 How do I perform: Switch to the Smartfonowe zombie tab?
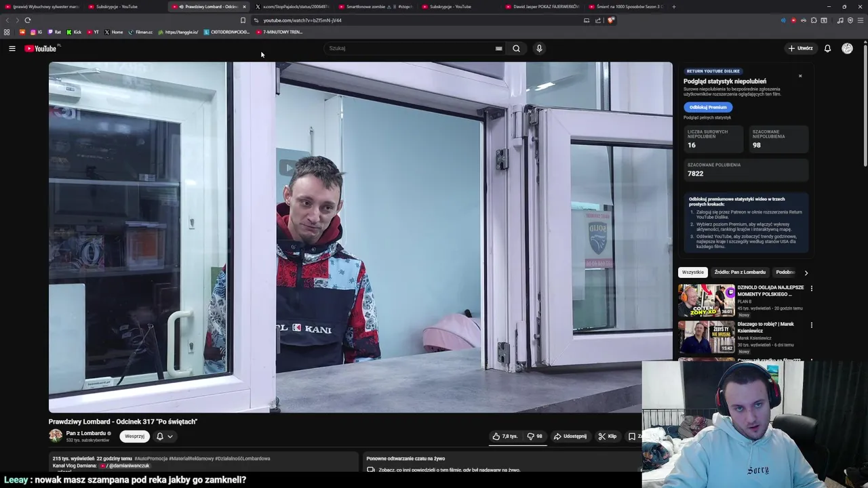click(x=375, y=7)
